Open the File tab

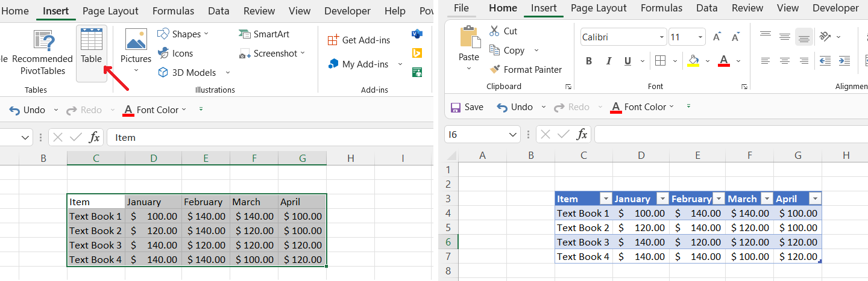tap(461, 8)
